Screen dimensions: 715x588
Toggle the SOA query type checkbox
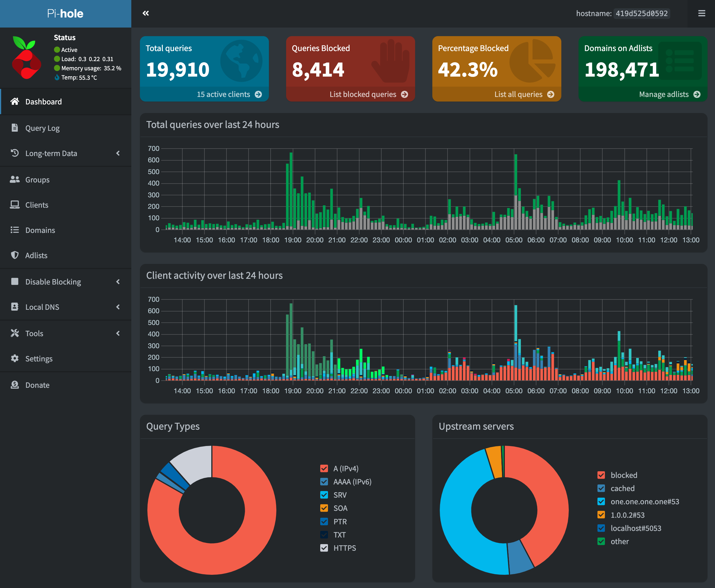coord(324,508)
